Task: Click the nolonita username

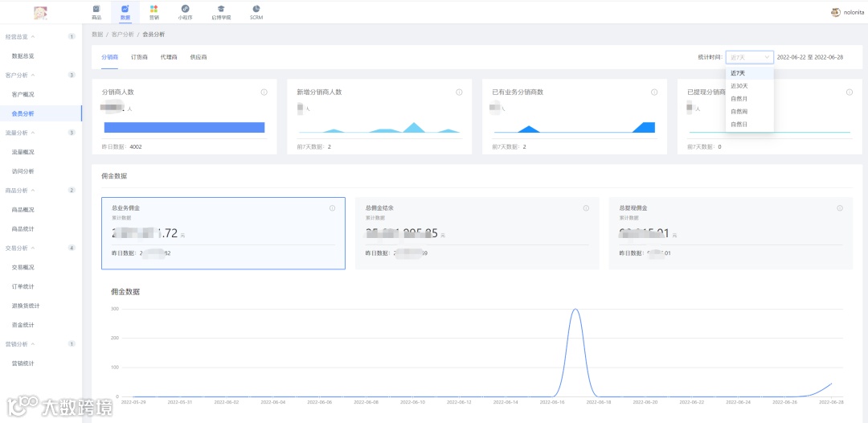Action: pos(855,12)
